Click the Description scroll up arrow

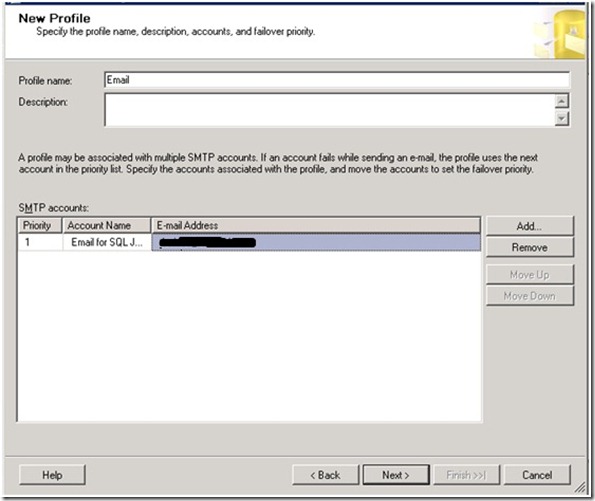pos(561,101)
